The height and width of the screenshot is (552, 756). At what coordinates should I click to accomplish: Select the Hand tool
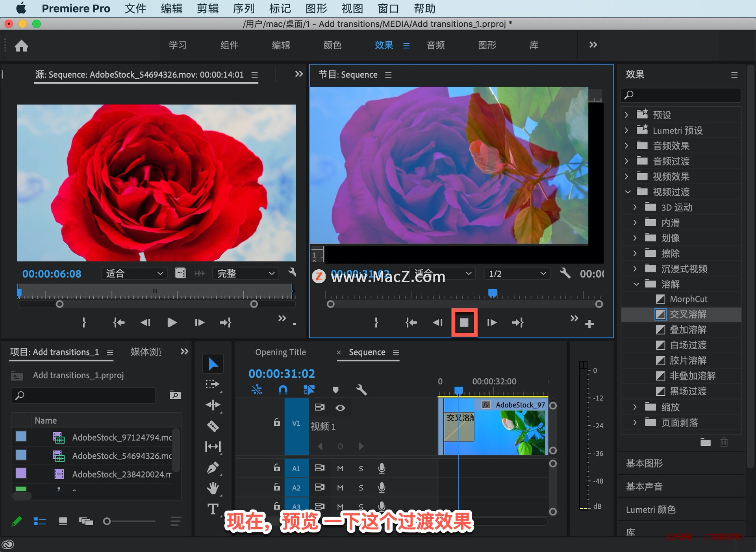click(213, 489)
